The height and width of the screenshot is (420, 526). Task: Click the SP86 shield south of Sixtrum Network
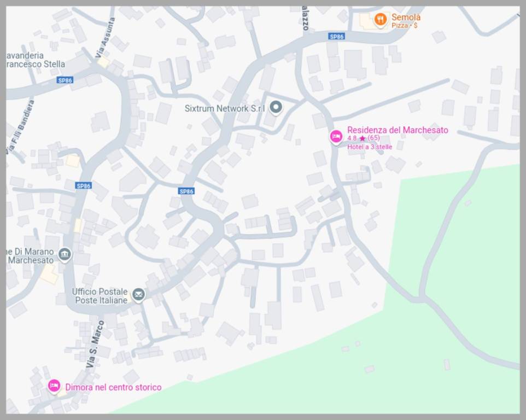[x=186, y=191]
